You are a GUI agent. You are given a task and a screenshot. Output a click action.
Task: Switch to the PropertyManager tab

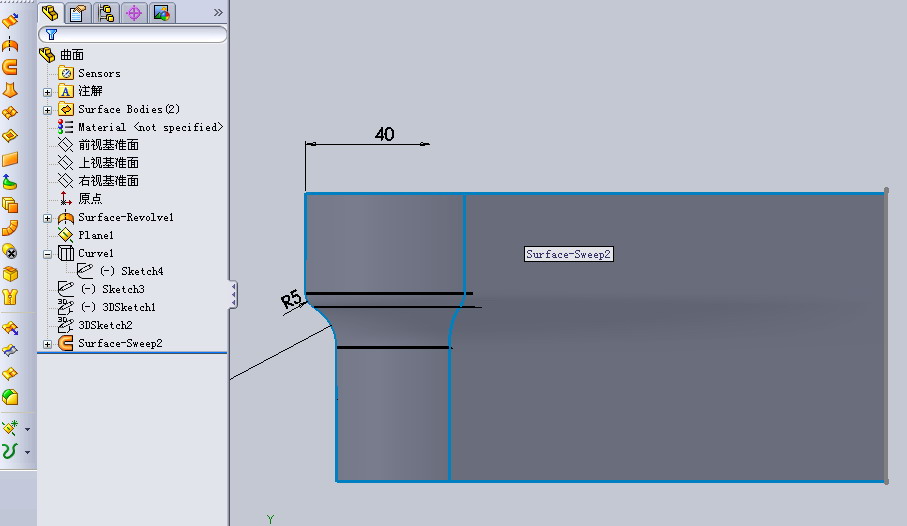coord(78,13)
